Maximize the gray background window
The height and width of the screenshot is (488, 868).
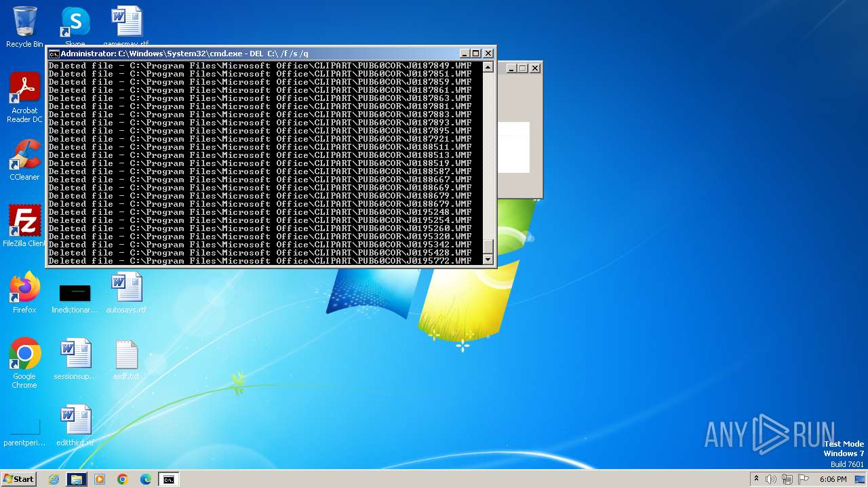click(523, 68)
